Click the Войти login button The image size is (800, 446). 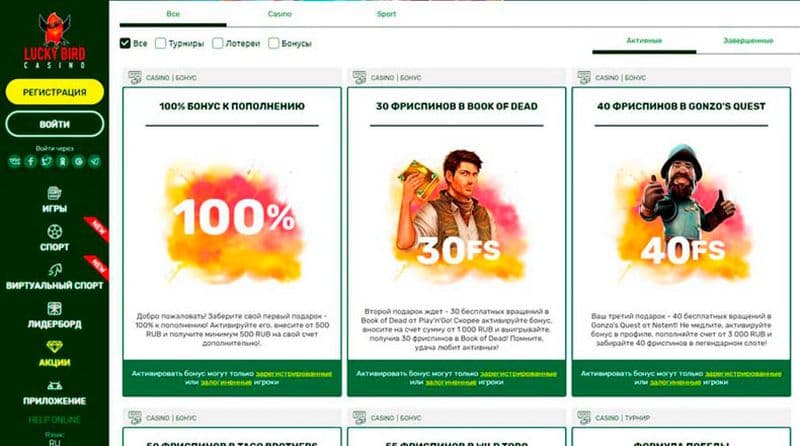(55, 124)
